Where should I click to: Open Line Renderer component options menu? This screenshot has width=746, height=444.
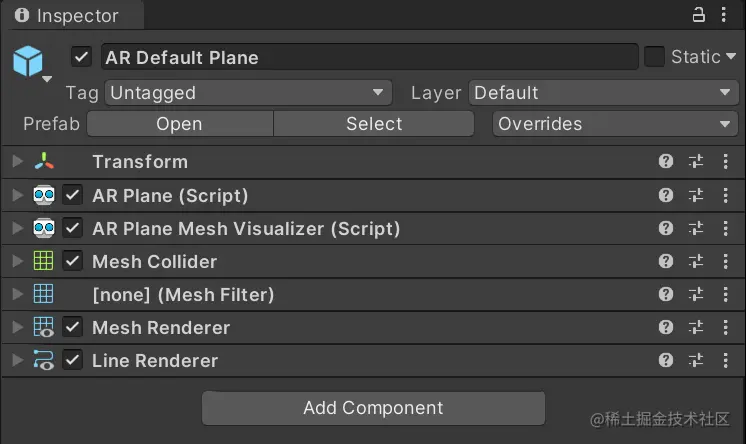[726, 360]
